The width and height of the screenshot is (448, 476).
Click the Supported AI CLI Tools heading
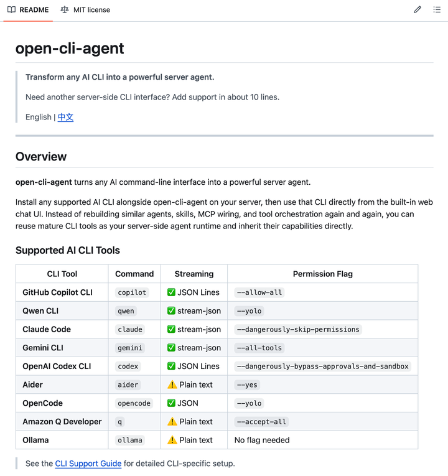(68, 250)
